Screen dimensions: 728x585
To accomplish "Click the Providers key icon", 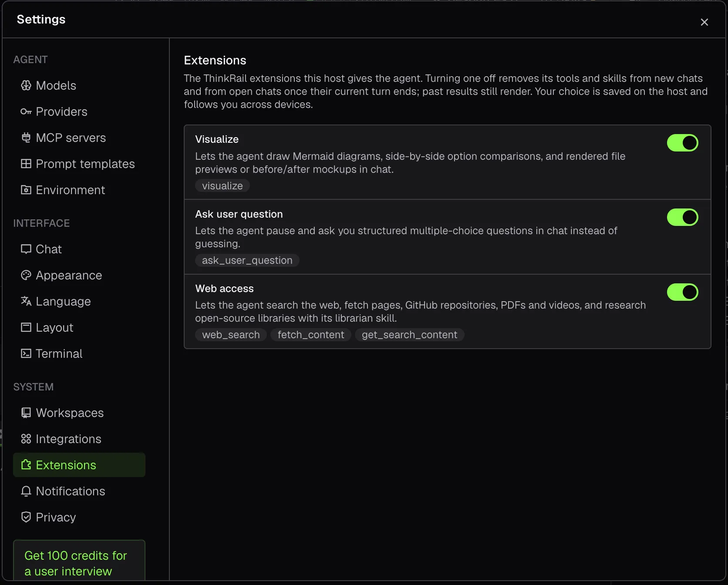I will [26, 111].
